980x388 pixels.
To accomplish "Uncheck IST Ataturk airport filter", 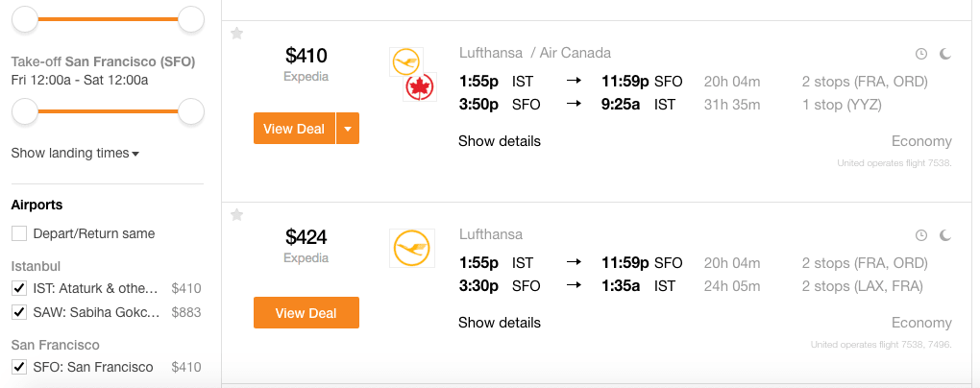I will coord(19,288).
